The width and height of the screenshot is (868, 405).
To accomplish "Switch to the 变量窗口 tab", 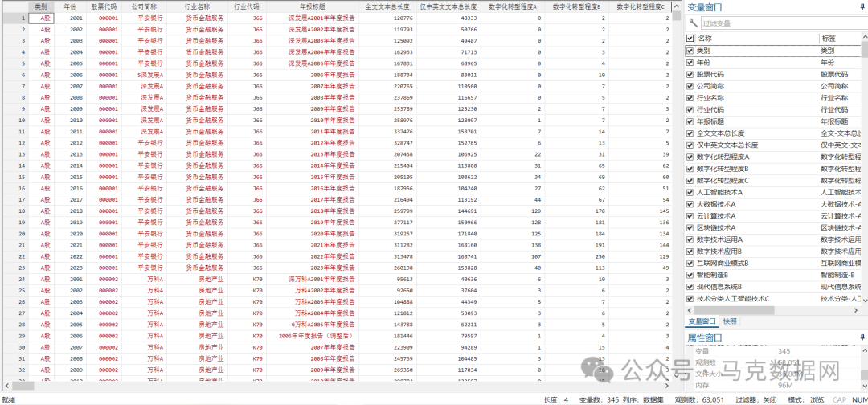I will (x=702, y=321).
